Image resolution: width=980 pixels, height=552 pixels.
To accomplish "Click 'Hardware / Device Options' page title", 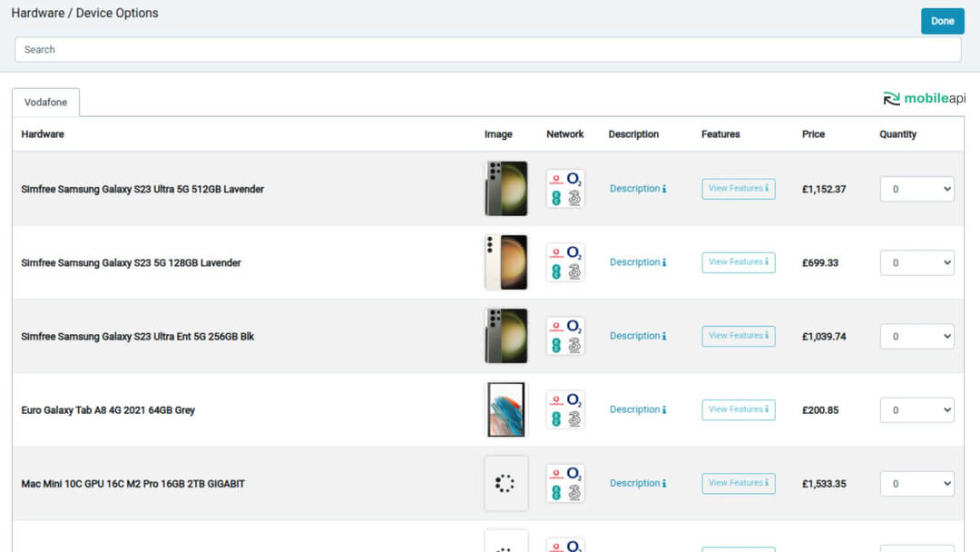I will (x=85, y=13).
